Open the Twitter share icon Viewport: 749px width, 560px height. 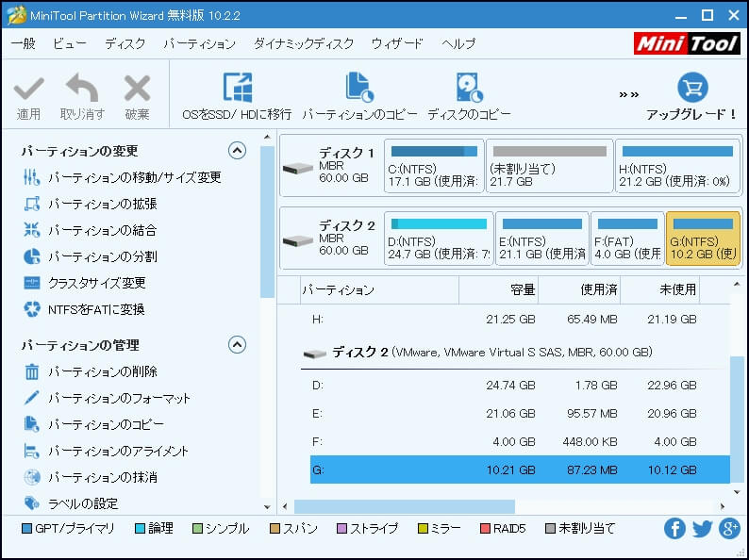pyautogui.click(x=702, y=529)
